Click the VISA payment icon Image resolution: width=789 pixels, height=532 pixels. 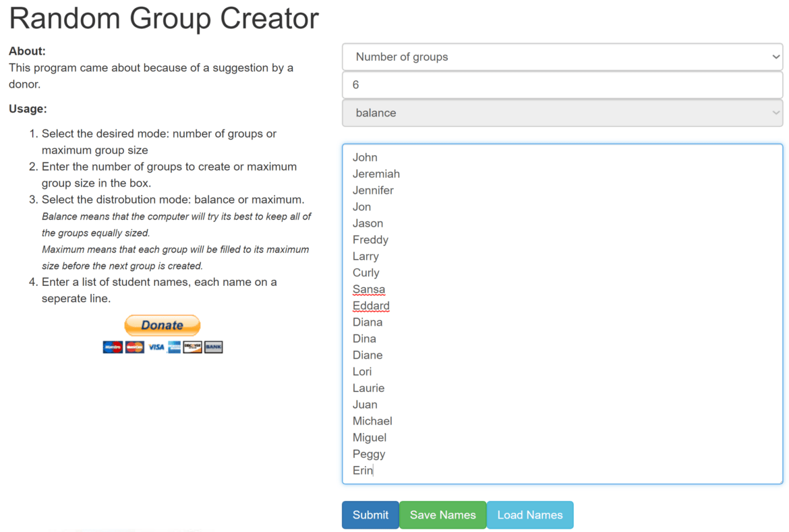[x=157, y=347]
